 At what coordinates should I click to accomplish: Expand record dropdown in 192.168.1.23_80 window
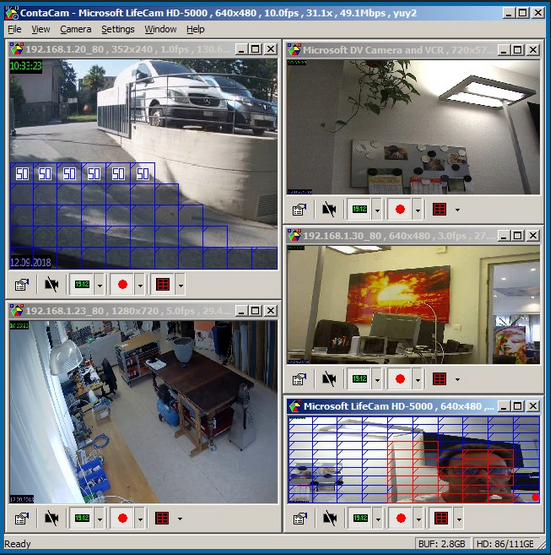coord(140,519)
